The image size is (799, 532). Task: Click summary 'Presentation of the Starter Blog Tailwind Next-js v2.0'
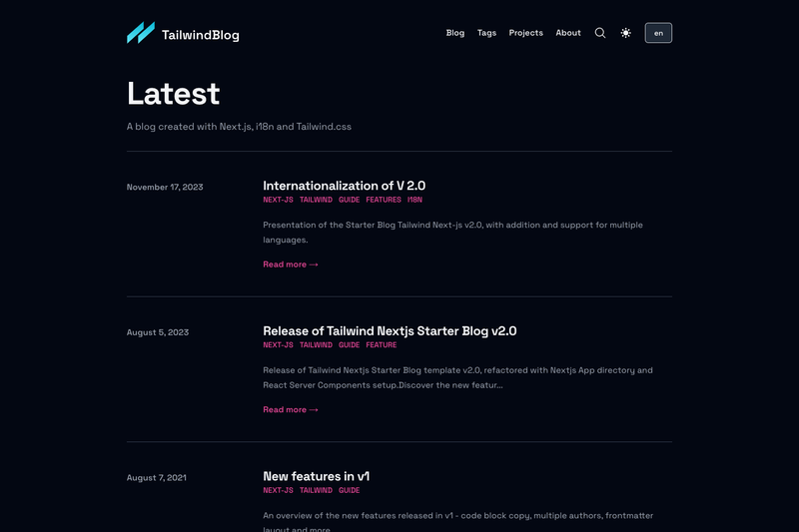(x=452, y=233)
